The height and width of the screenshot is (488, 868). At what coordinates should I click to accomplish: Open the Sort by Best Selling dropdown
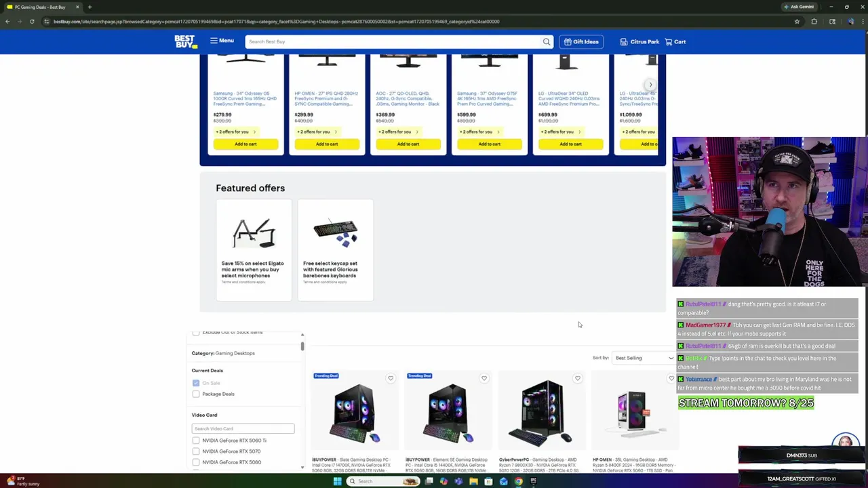643,358
